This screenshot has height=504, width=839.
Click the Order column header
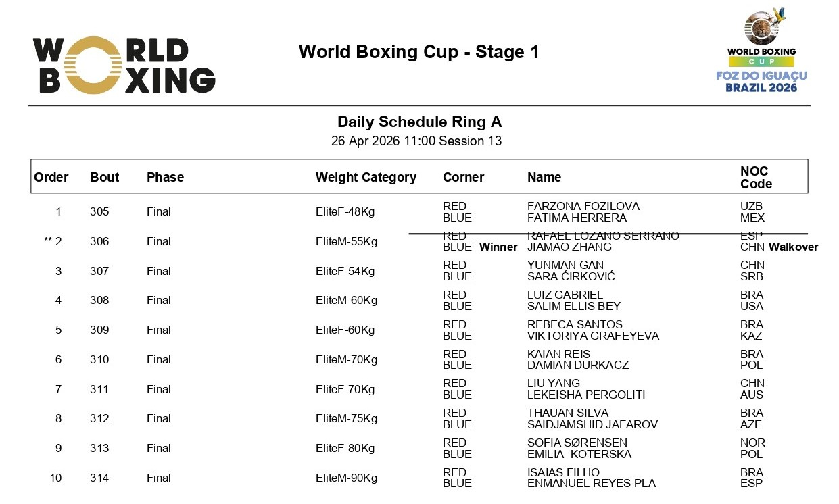[x=51, y=177]
